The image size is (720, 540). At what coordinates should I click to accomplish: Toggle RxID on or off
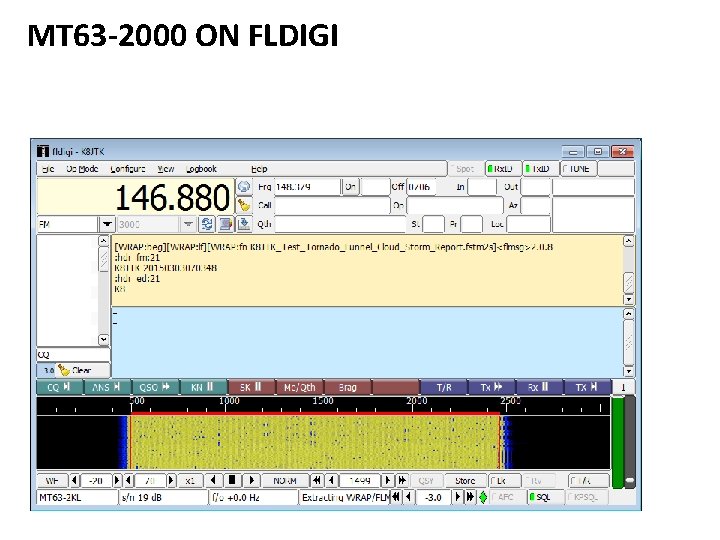click(x=504, y=169)
